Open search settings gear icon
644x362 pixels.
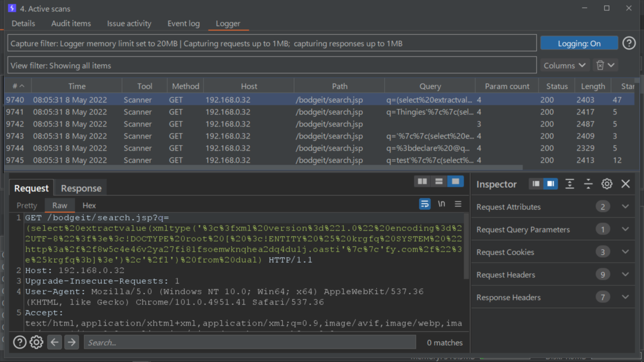36,342
